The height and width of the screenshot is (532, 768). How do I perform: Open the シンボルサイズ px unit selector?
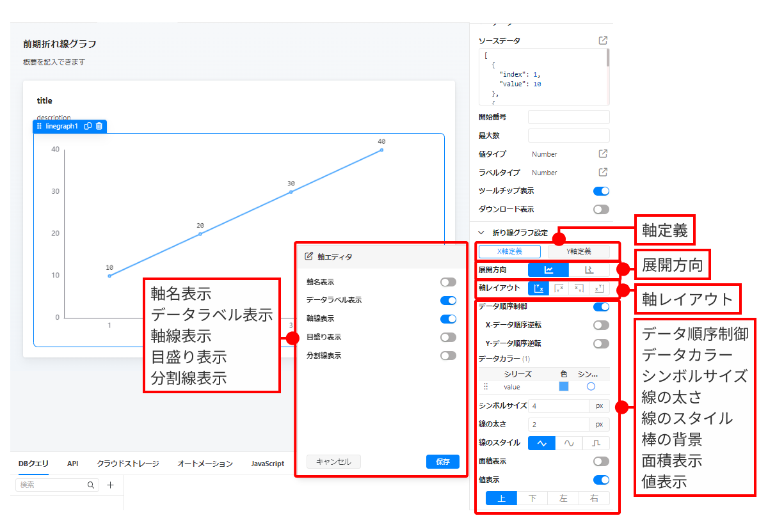599,405
